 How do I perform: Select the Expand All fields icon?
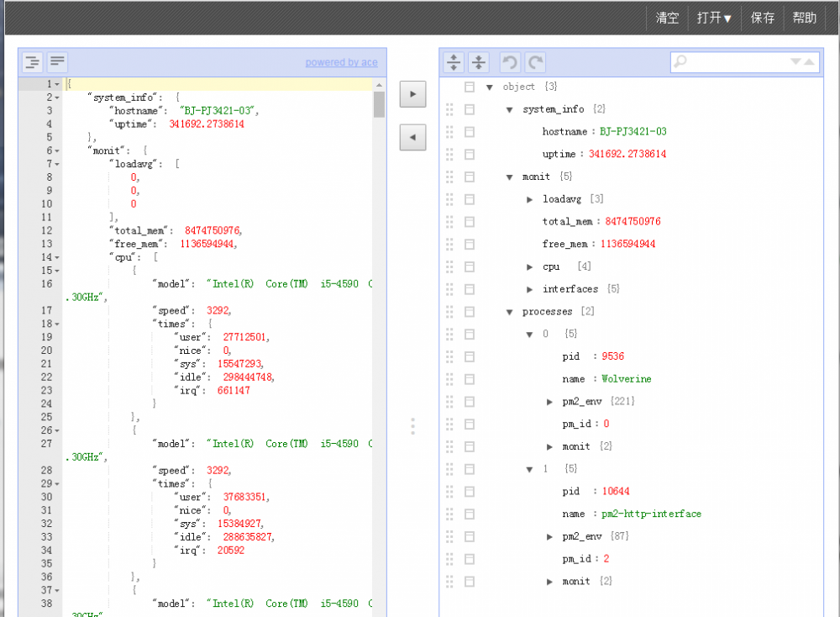tap(453, 61)
